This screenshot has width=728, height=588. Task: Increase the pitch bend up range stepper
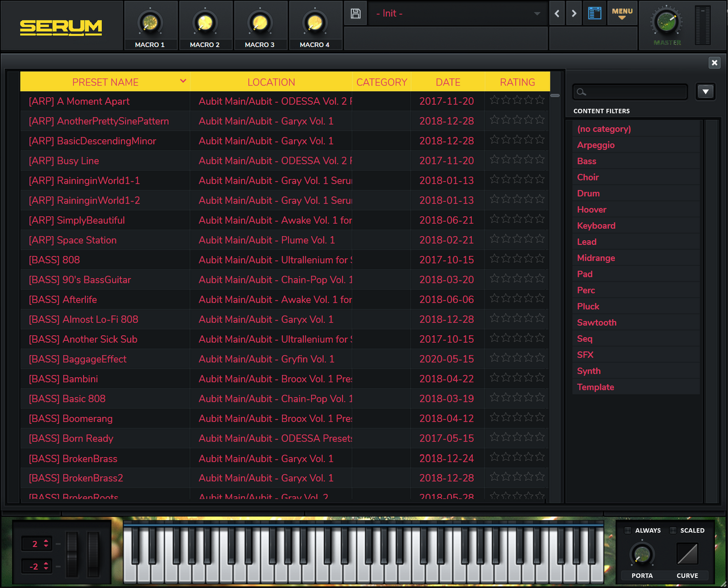tap(46, 541)
